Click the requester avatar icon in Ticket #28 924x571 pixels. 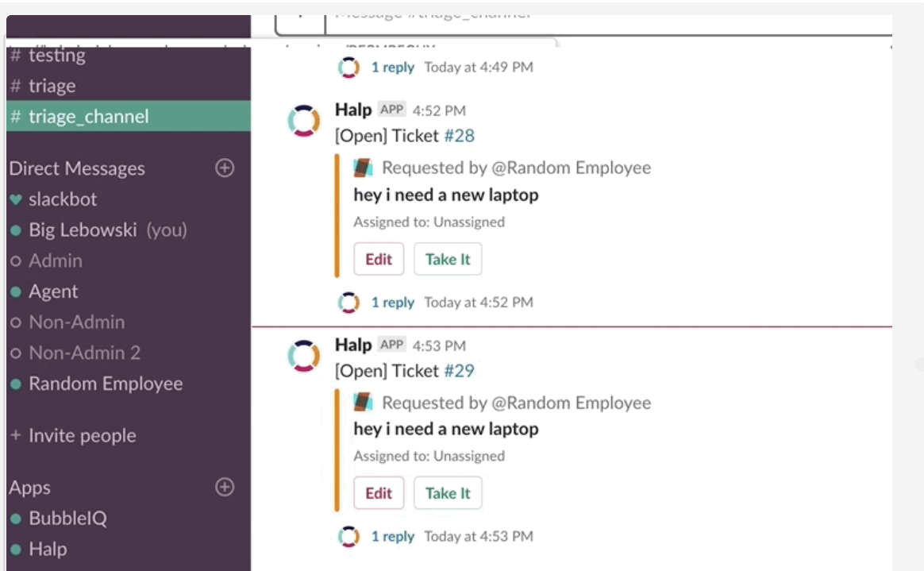pyautogui.click(x=364, y=168)
